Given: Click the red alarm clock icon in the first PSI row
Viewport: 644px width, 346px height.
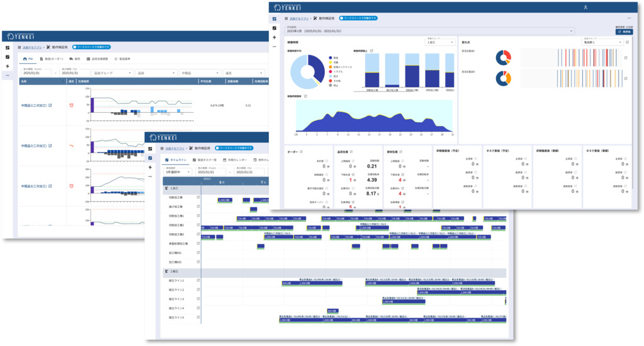Looking at the screenshot, I should click(x=71, y=105).
